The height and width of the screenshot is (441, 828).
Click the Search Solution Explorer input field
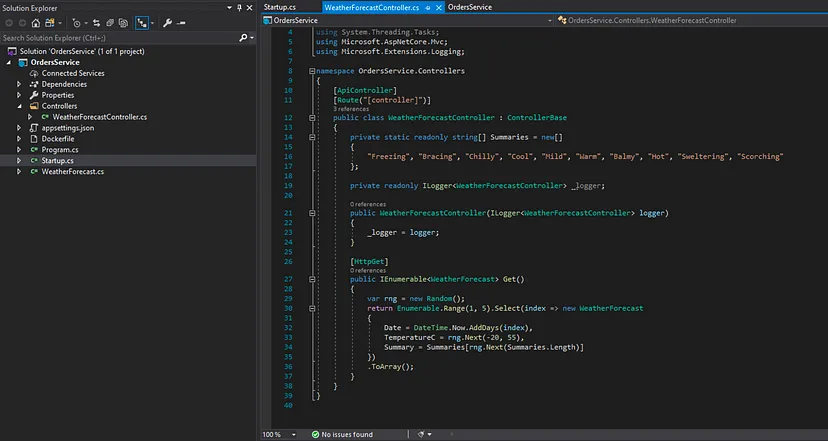[119, 37]
